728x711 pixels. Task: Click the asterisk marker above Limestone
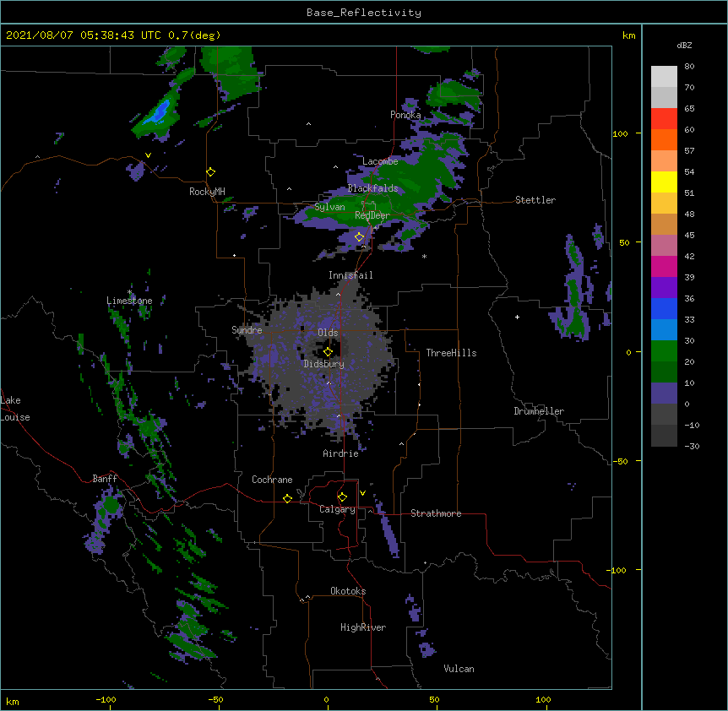point(129,292)
